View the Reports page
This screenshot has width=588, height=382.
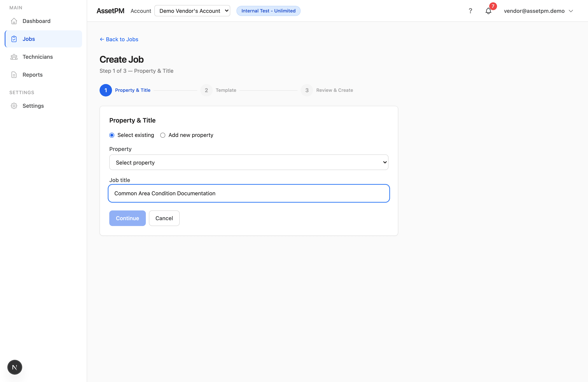click(x=32, y=75)
